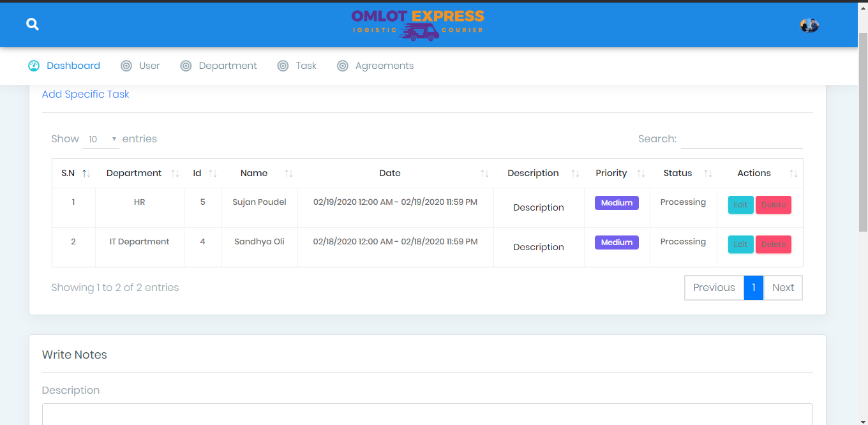Viewport: 868px width, 425px height.
Task: Sort by Priority column sort icon
Action: (641, 174)
